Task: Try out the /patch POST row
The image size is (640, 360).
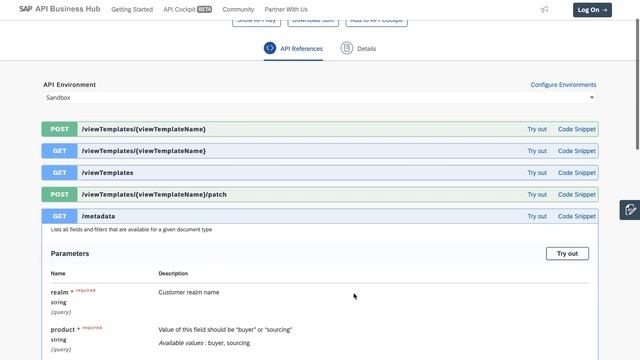Action: click(x=537, y=194)
